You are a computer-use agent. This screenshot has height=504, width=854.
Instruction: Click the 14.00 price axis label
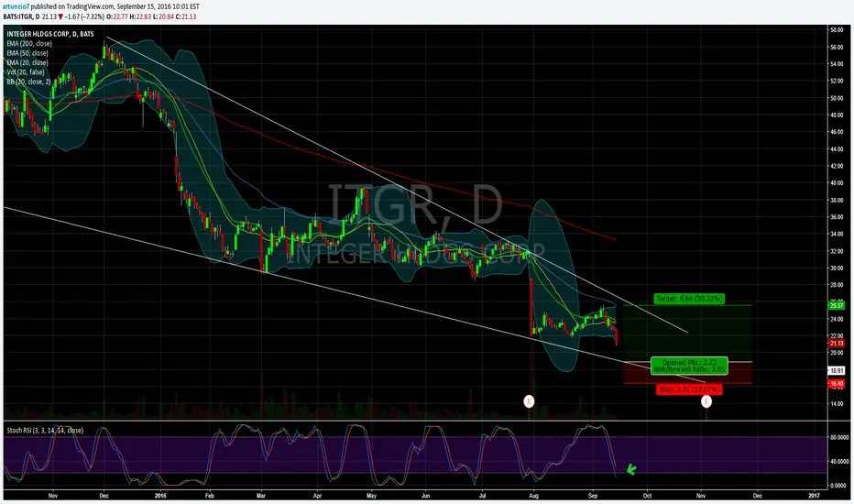(x=837, y=404)
